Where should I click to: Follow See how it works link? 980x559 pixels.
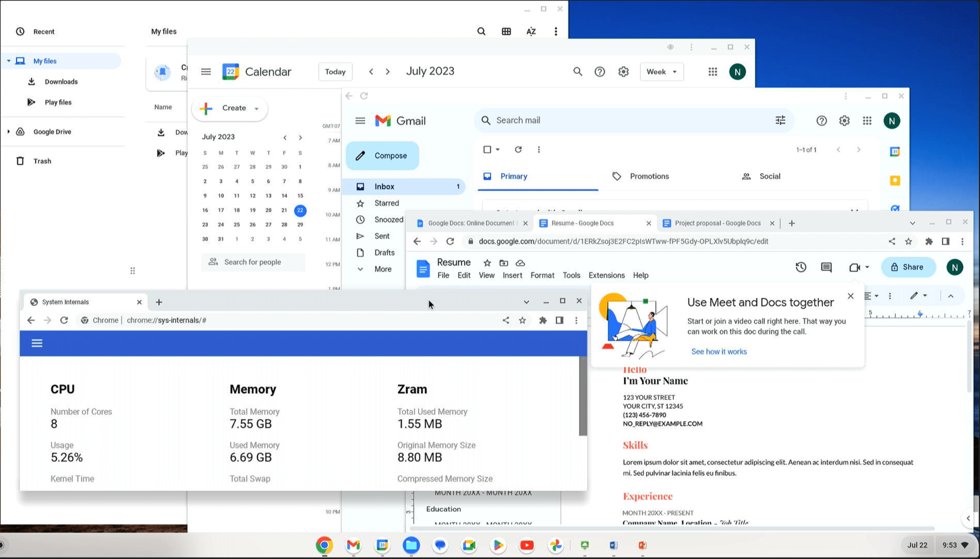pos(719,352)
